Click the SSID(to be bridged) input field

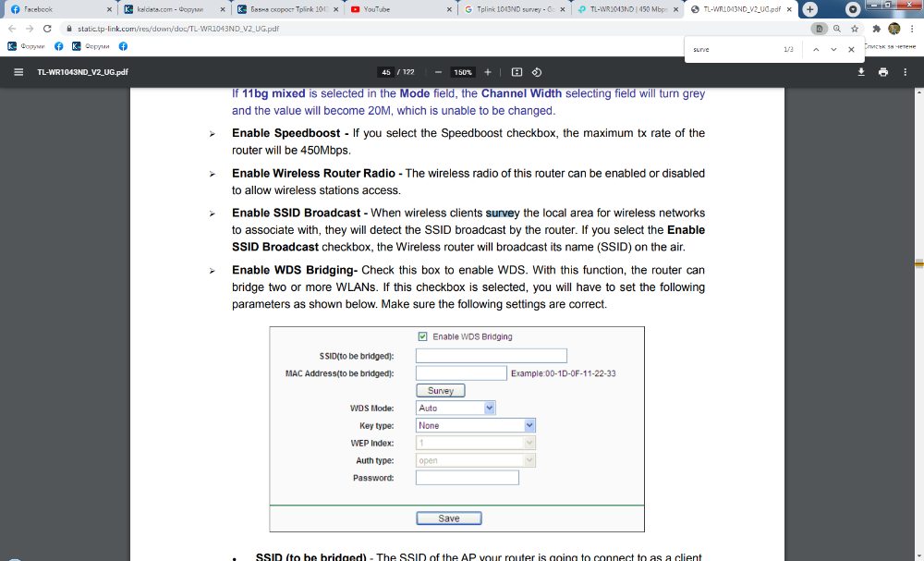(491, 356)
